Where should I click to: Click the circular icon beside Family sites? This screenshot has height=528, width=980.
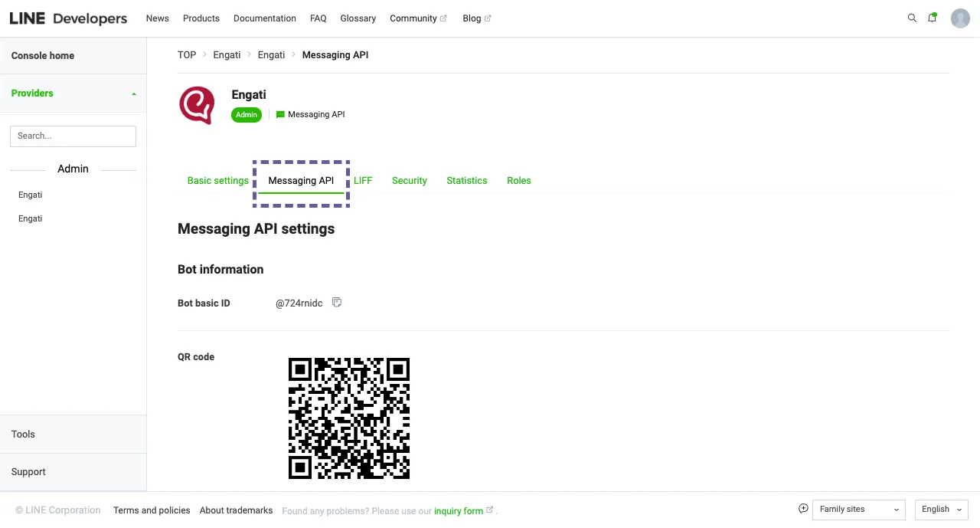803,509
